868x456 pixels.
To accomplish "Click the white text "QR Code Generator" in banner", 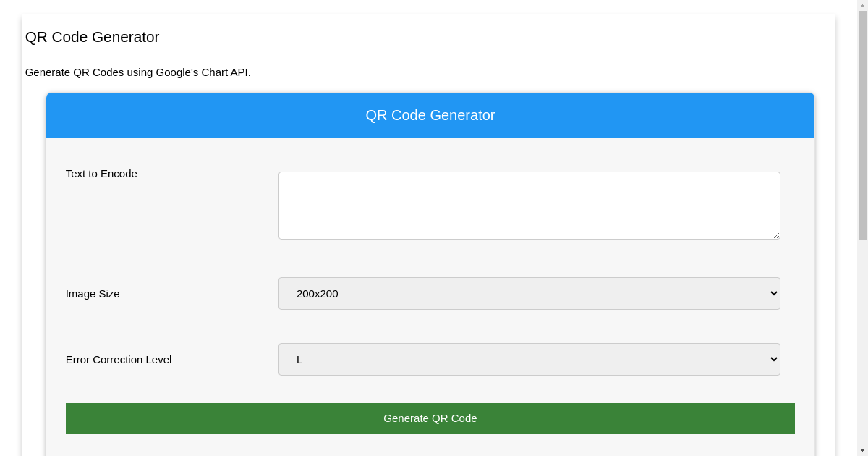I will (x=430, y=115).
